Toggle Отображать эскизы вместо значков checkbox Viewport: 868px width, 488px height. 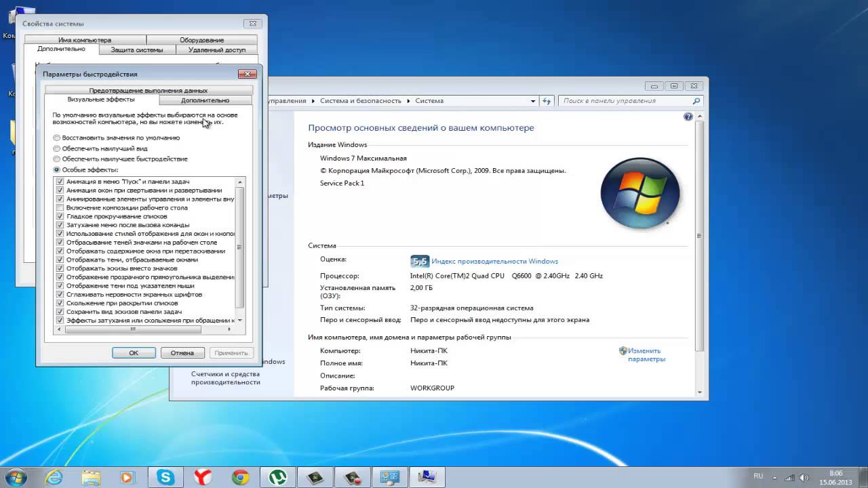60,268
